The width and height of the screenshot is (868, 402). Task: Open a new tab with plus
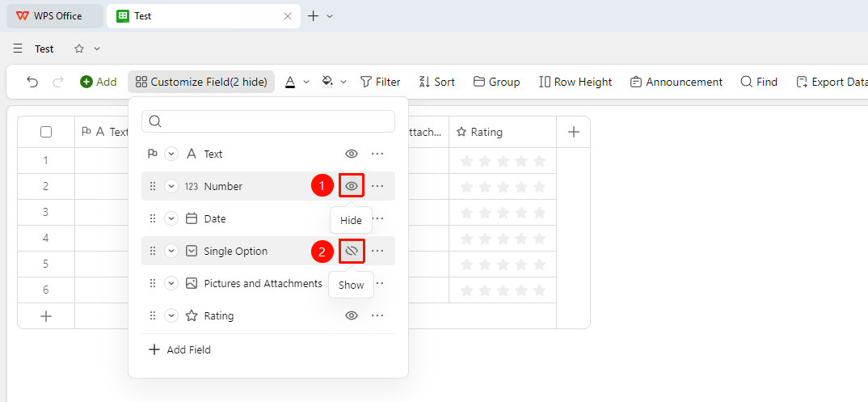tap(314, 16)
